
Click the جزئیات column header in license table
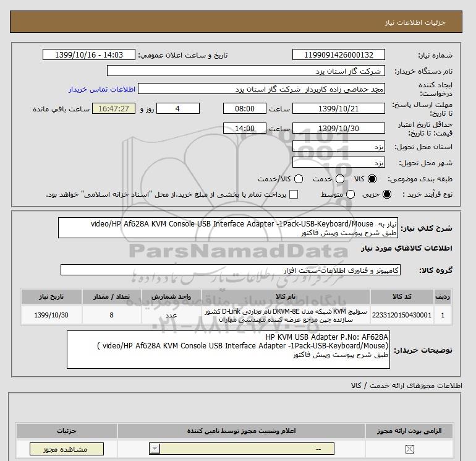click(67, 431)
